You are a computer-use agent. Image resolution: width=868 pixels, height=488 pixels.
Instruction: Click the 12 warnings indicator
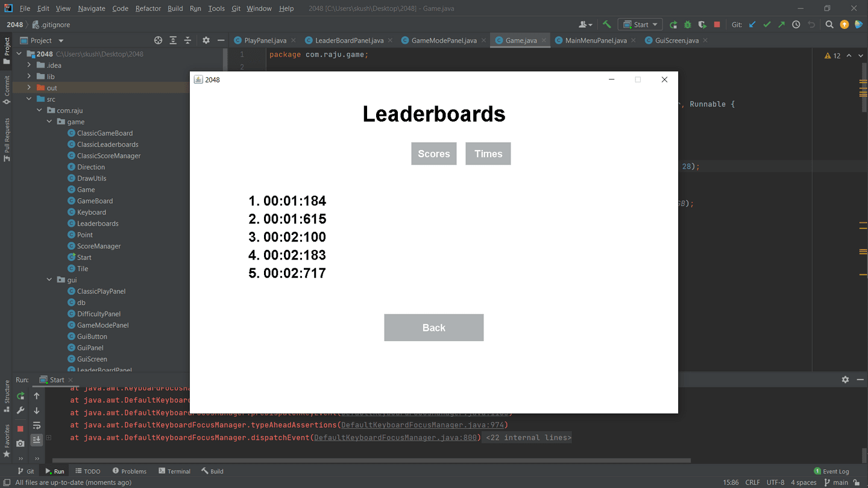(x=832, y=55)
